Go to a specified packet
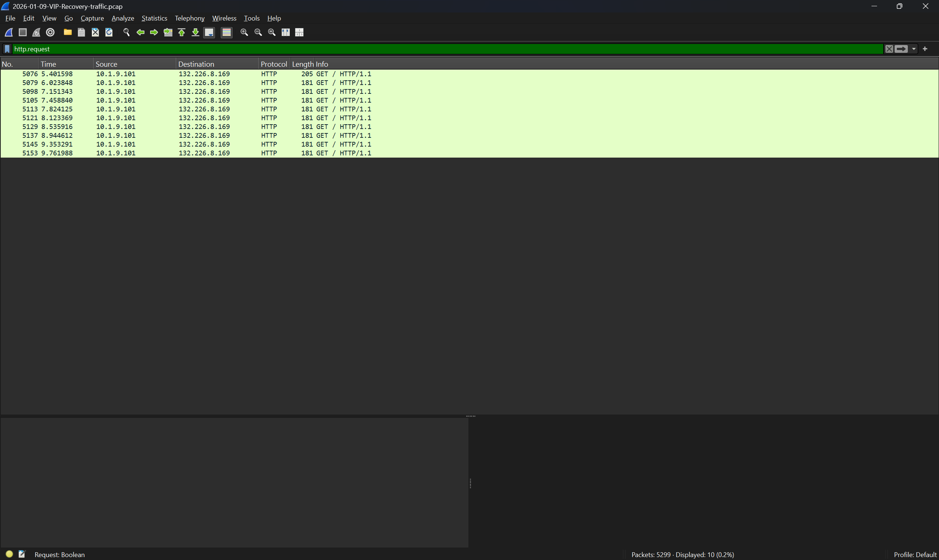Screen dimensions: 939x560 [168, 33]
